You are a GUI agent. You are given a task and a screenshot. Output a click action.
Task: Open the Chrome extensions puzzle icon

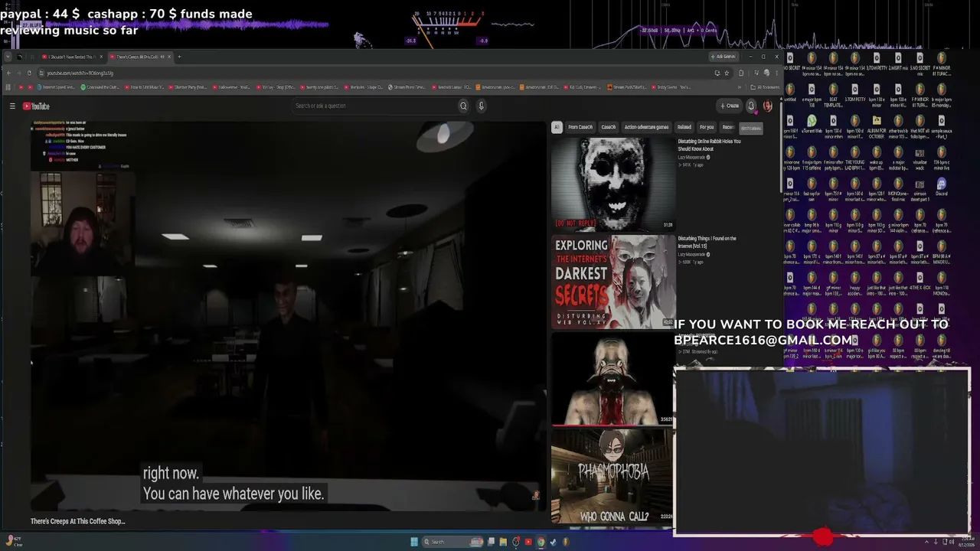(x=740, y=73)
